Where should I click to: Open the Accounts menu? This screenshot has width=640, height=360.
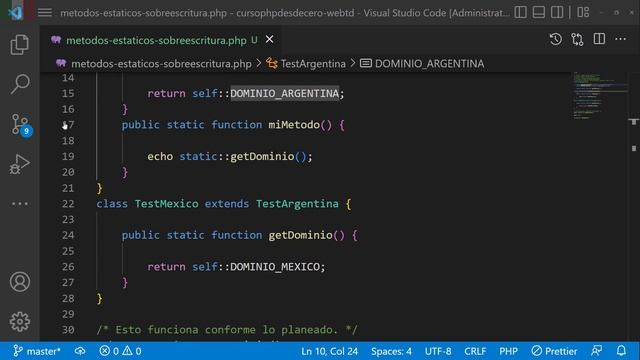pyautogui.click(x=20, y=282)
